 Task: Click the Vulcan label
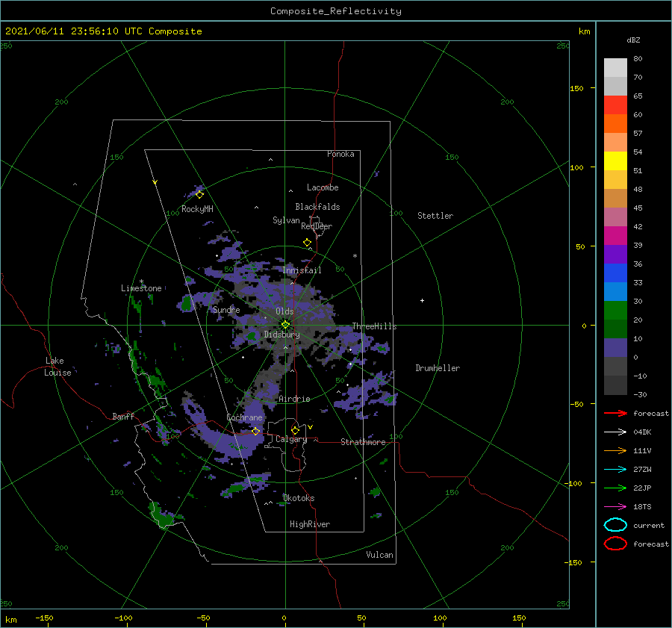click(379, 555)
